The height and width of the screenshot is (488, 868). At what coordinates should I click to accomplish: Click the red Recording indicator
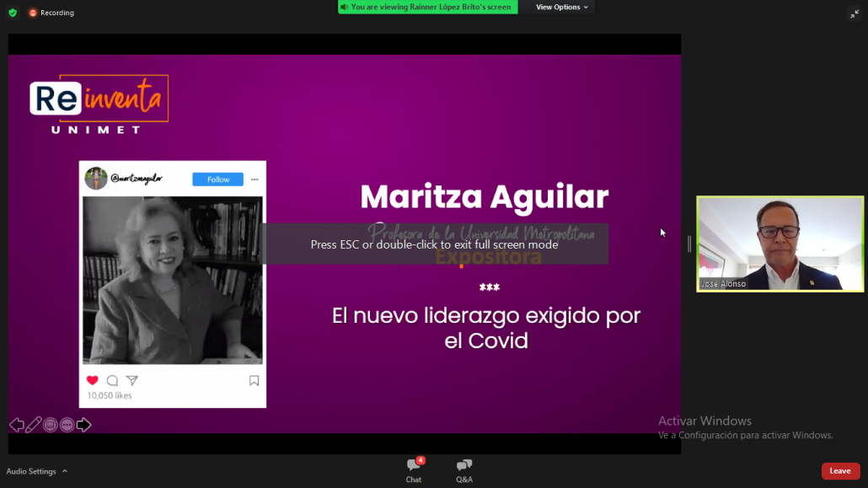pyautogui.click(x=51, y=12)
